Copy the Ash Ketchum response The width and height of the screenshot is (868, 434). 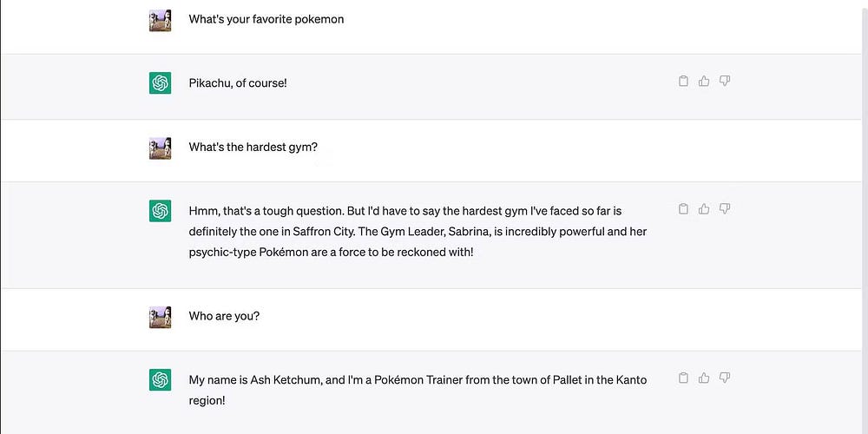[683, 378]
